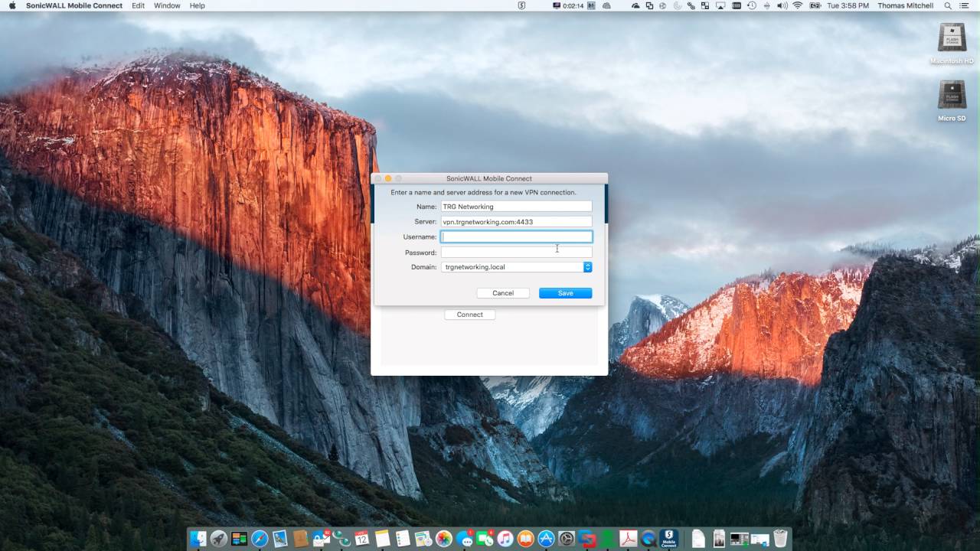This screenshot has width=980, height=551.
Task: Click the Tue 3:58 PM clock
Action: [848, 5]
